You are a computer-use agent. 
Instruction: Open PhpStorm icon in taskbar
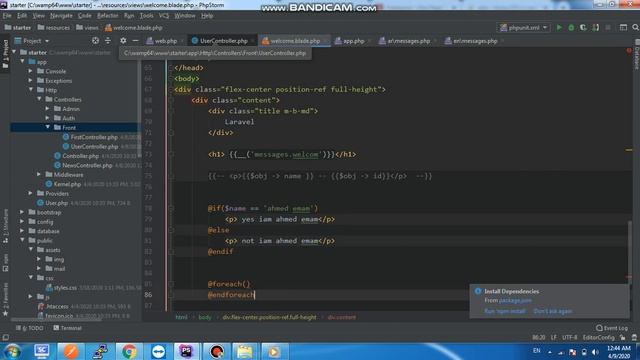tap(186, 351)
